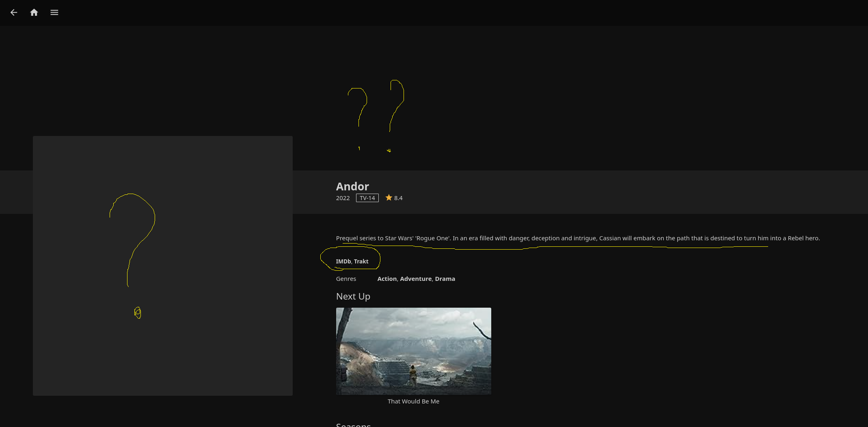Click the Genres label

[346, 279]
